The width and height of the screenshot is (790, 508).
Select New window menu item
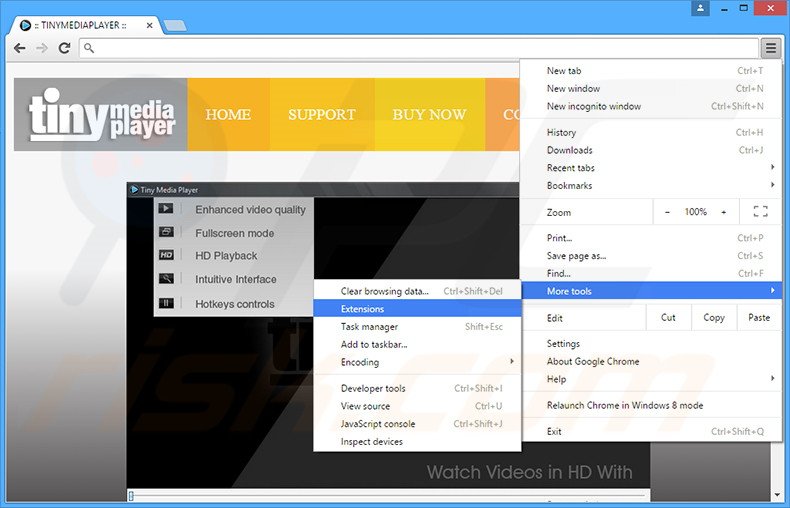pos(651,88)
